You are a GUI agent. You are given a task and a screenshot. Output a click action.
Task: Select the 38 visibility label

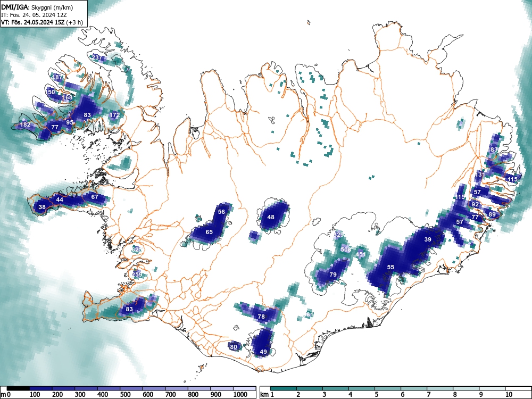(x=42, y=207)
